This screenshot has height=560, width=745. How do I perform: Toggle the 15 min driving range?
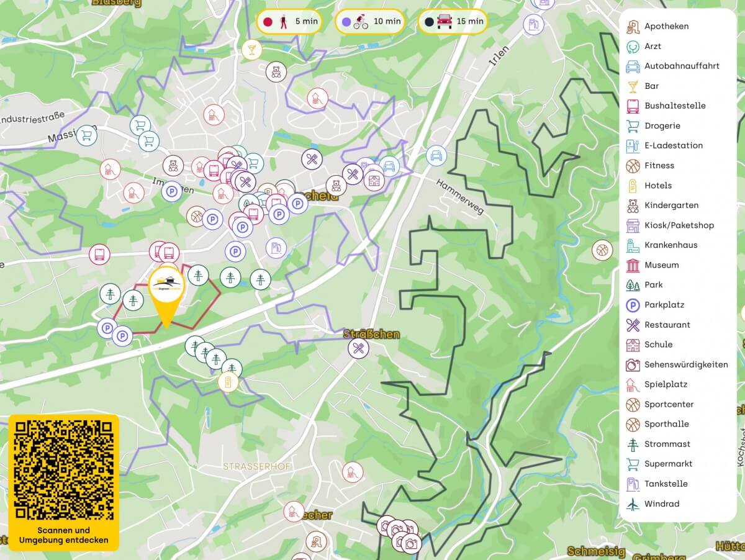tap(454, 22)
